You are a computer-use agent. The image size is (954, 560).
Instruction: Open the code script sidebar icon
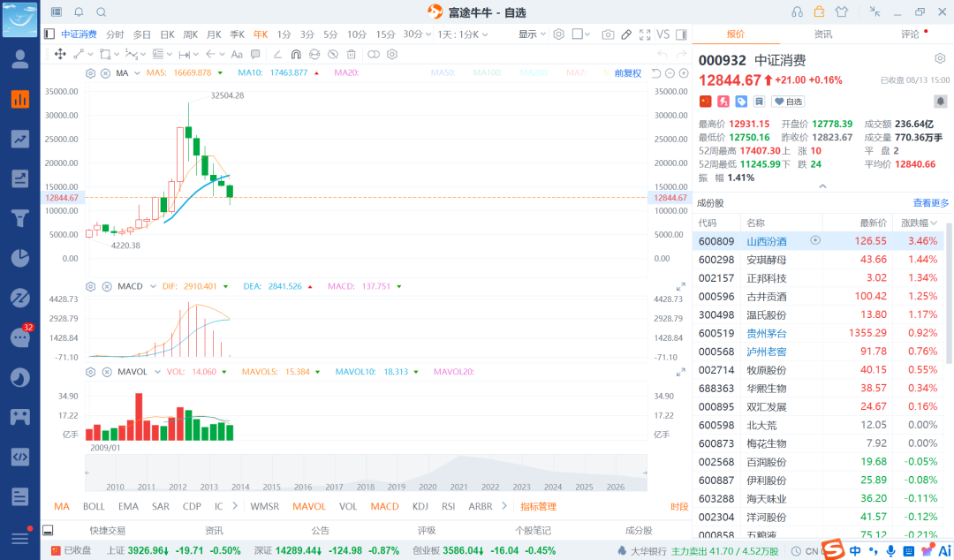pyautogui.click(x=20, y=457)
